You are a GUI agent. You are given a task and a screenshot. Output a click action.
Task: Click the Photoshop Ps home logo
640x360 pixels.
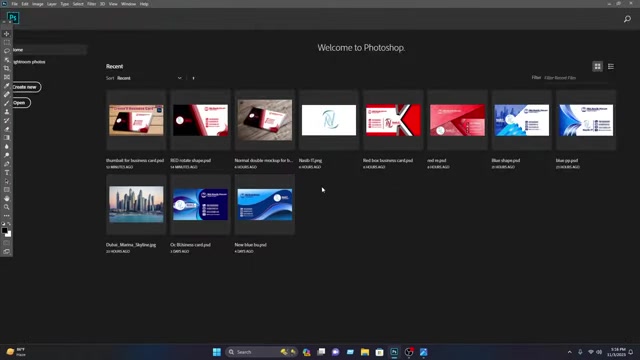[x=13, y=18]
